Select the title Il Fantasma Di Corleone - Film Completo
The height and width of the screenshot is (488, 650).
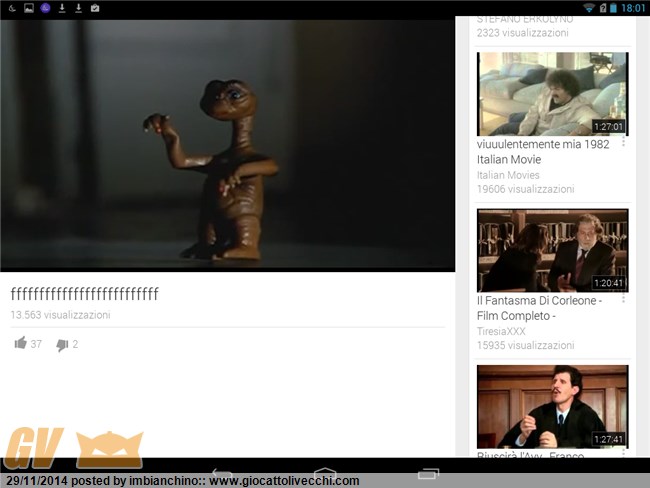pos(539,308)
